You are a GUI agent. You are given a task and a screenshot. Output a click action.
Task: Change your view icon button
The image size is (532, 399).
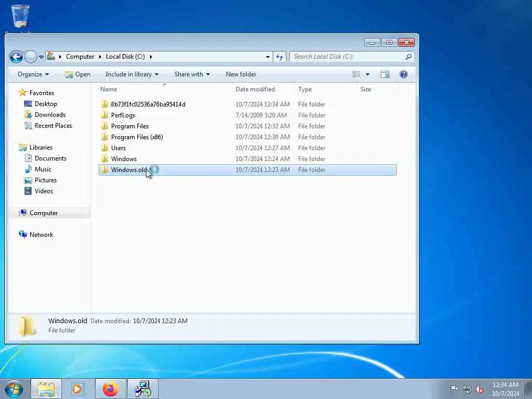(x=356, y=74)
